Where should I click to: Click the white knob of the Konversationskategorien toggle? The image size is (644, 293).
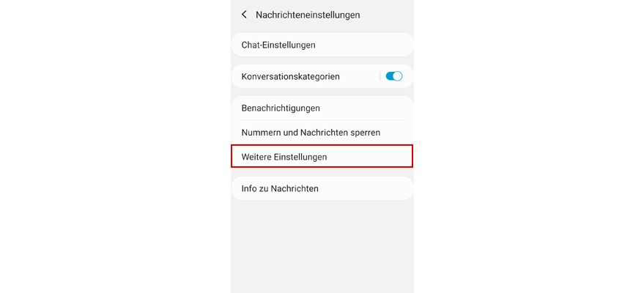pyautogui.click(x=398, y=76)
